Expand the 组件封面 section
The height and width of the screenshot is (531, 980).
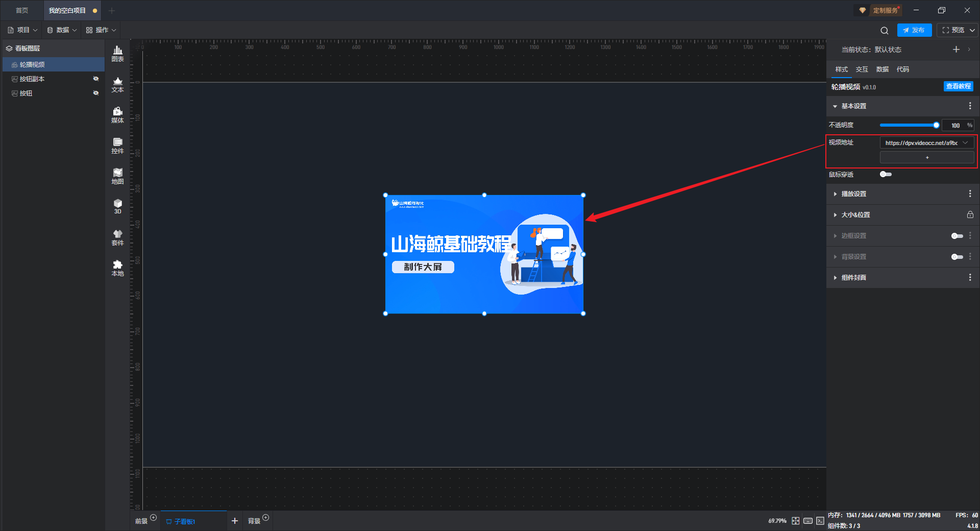click(835, 278)
